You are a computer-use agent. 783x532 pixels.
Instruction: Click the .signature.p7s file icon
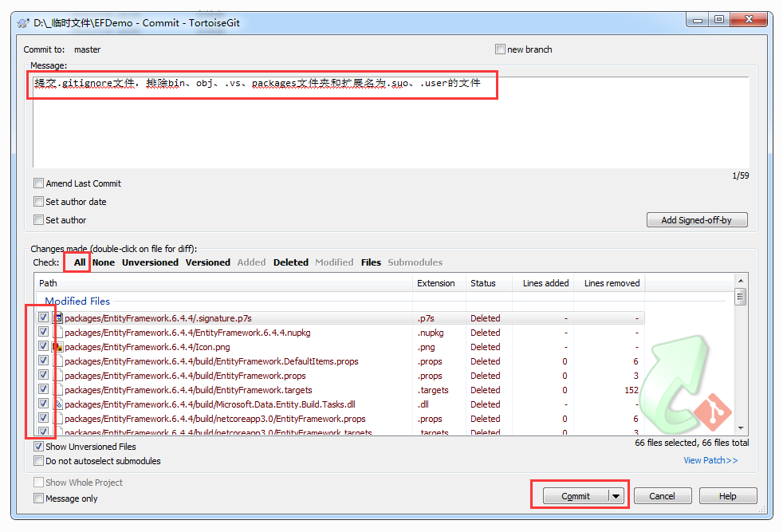(x=57, y=318)
